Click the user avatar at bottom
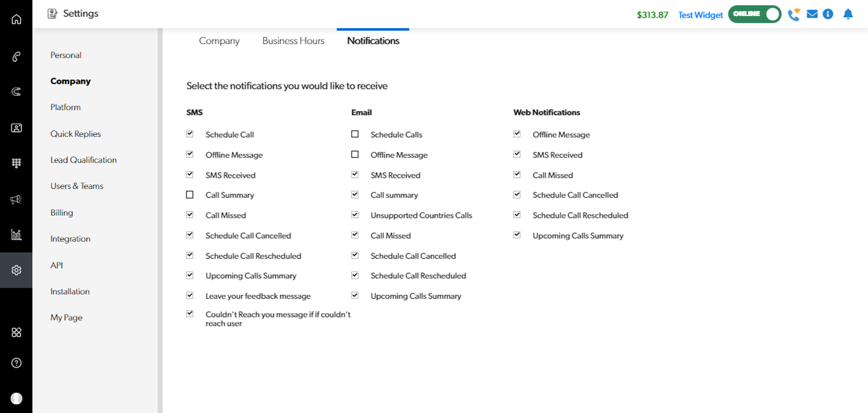868x413 pixels. click(16, 398)
